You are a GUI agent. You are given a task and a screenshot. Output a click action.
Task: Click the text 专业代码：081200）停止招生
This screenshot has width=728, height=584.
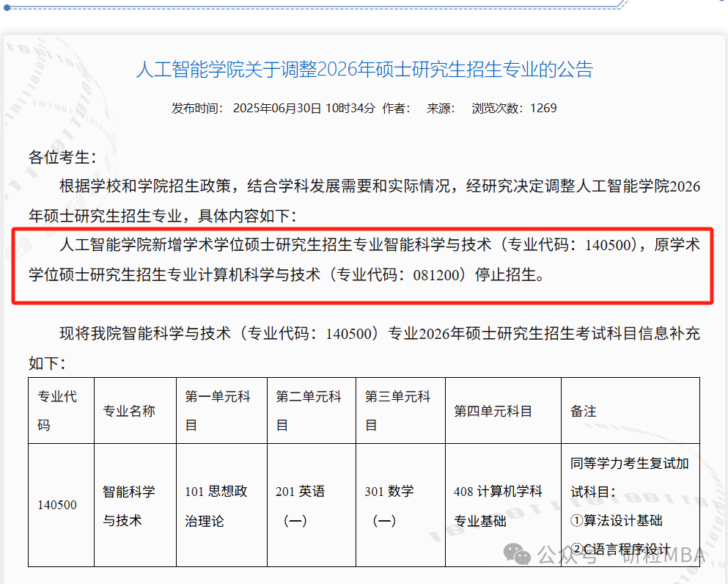(440, 274)
